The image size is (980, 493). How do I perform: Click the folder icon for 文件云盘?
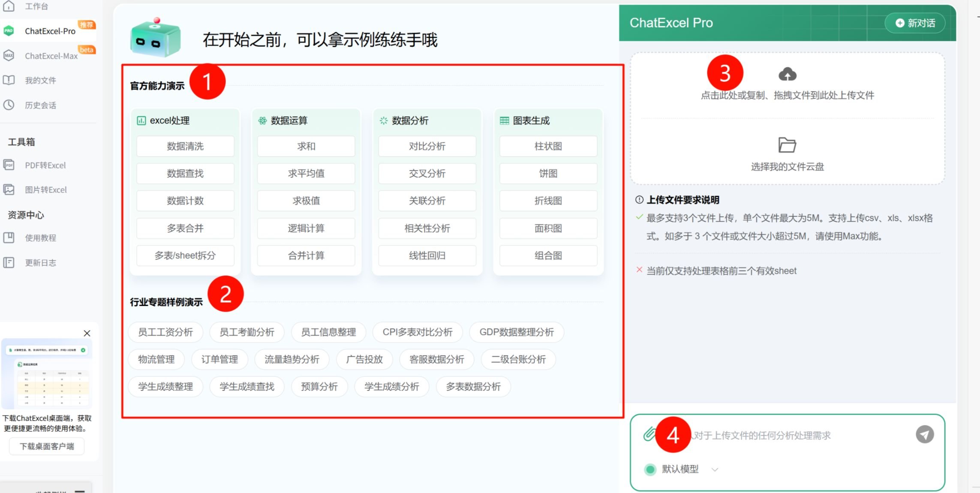tap(787, 145)
